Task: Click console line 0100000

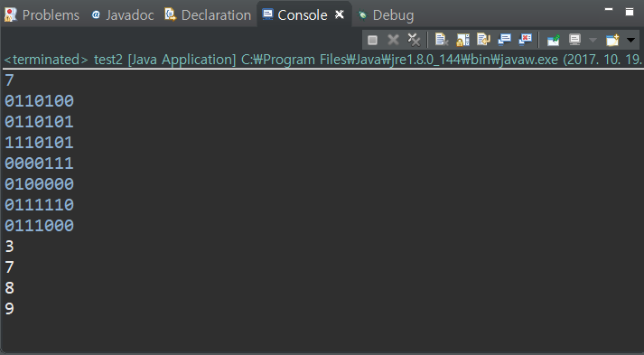Action: pos(39,183)
